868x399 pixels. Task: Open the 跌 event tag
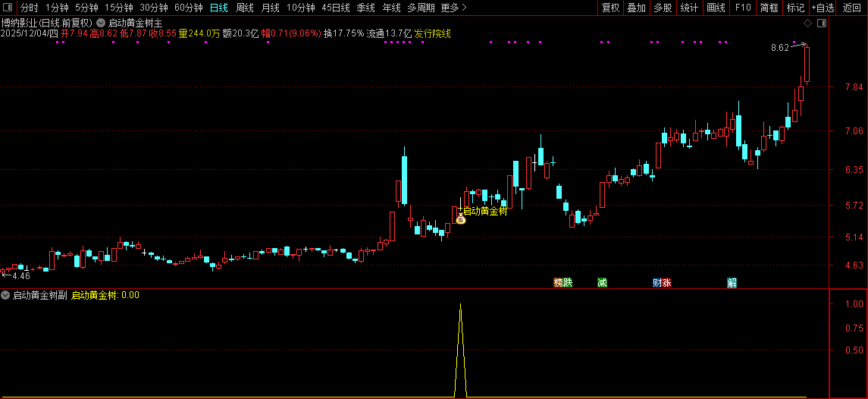(x=568, y=283)
